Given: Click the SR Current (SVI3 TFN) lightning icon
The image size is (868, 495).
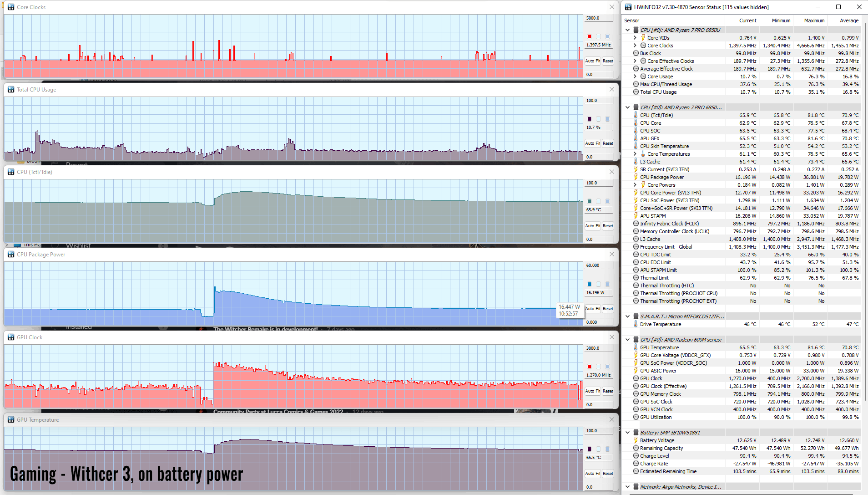Looking at the screenshot, I should tap(636, 169).
